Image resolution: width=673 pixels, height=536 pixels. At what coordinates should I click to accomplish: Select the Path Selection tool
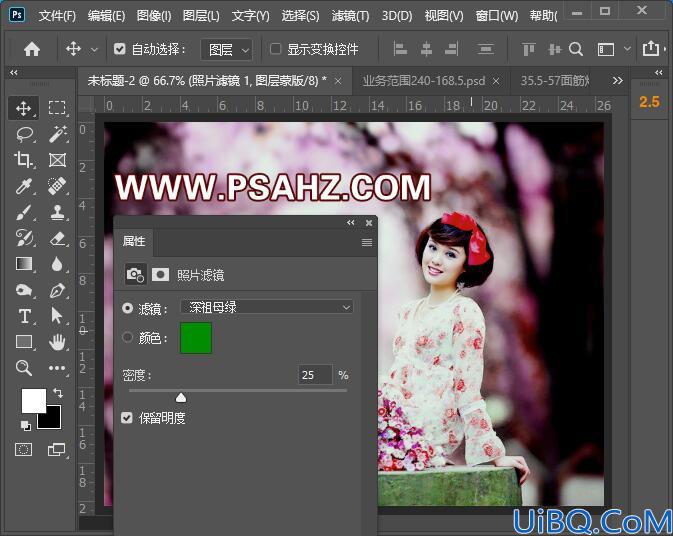(57, 316)
